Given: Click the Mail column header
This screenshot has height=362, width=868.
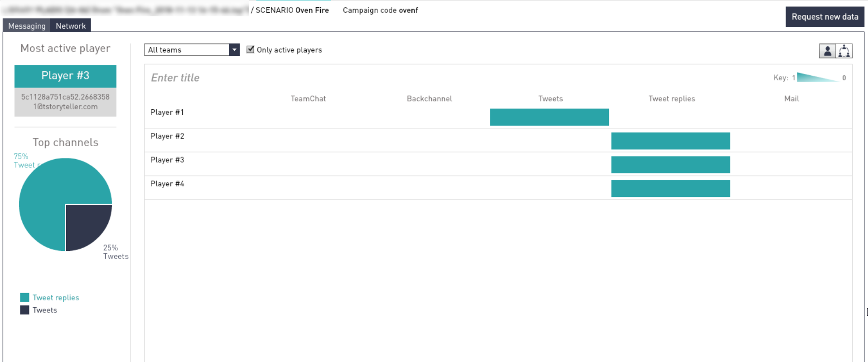Looking at the screenshot, I should [791, 98].
